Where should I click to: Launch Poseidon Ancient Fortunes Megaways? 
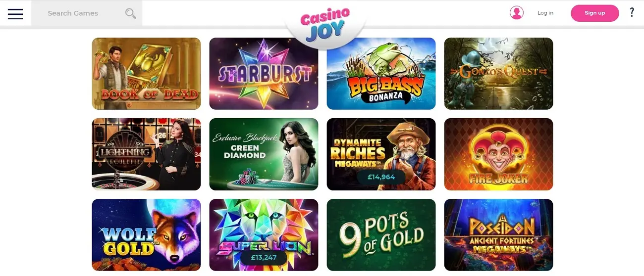tap(498, 235)
